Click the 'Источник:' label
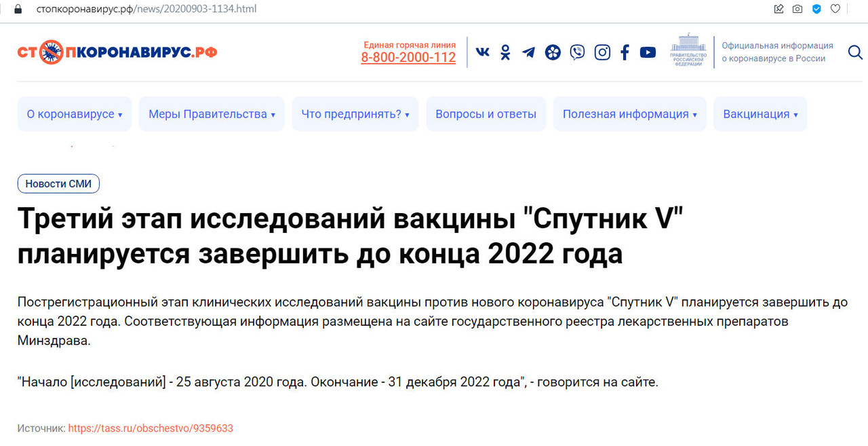 (x=41, y=428)
